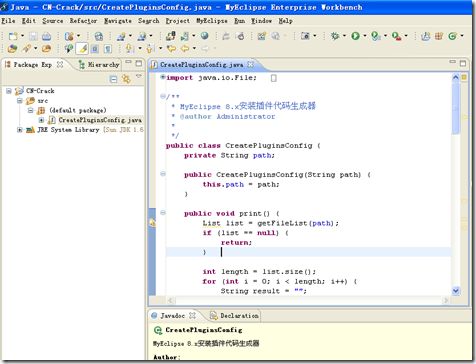The height and width of the screenshot is (364, 476).
Task: Maximize the editor area
Action: pos(463,63)
